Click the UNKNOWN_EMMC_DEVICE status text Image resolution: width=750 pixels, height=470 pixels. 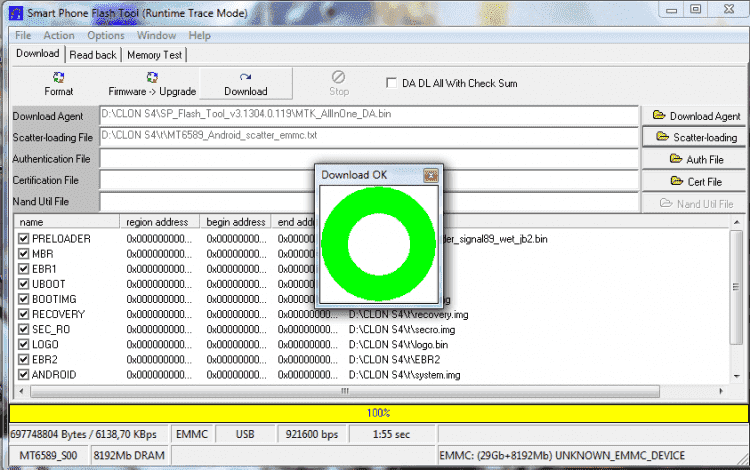tap(619, 455)
